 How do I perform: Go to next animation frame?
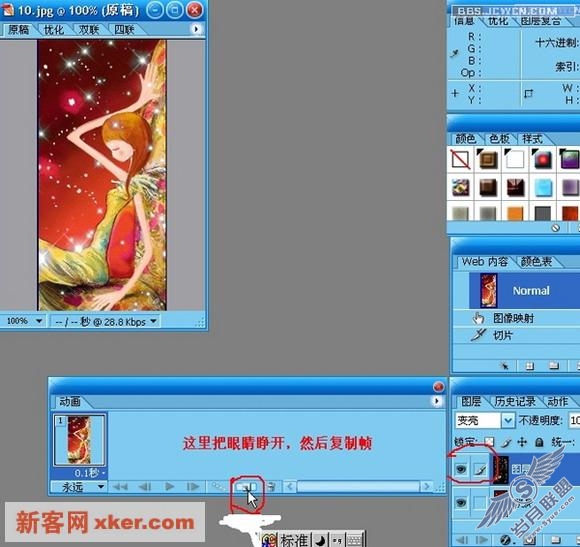click(x=193, y=487)
